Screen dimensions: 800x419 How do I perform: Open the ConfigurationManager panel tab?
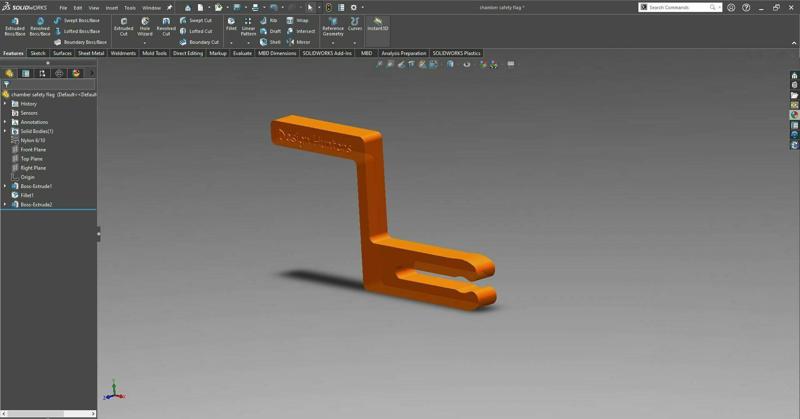click(x=42, y=73)
